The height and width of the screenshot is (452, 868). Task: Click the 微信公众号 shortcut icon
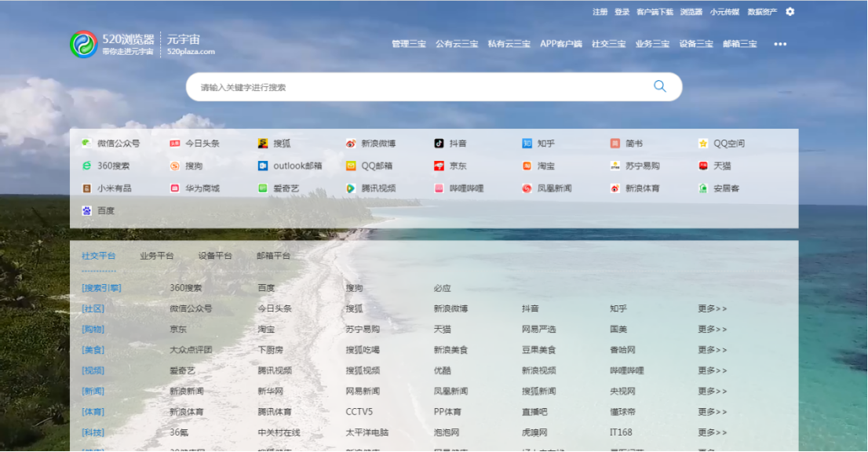(87, 144)
